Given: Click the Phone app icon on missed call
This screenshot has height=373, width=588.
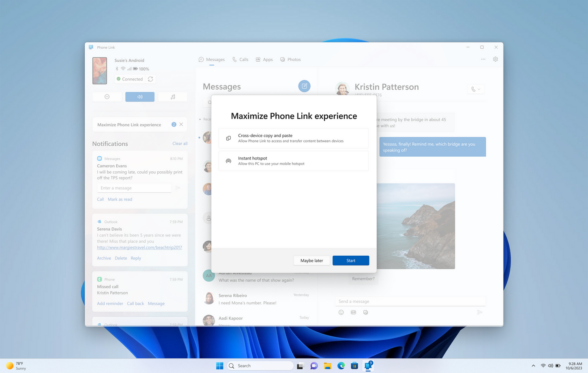Looking at the screenshot, I should pyautogui.click(x=99, y=280).
